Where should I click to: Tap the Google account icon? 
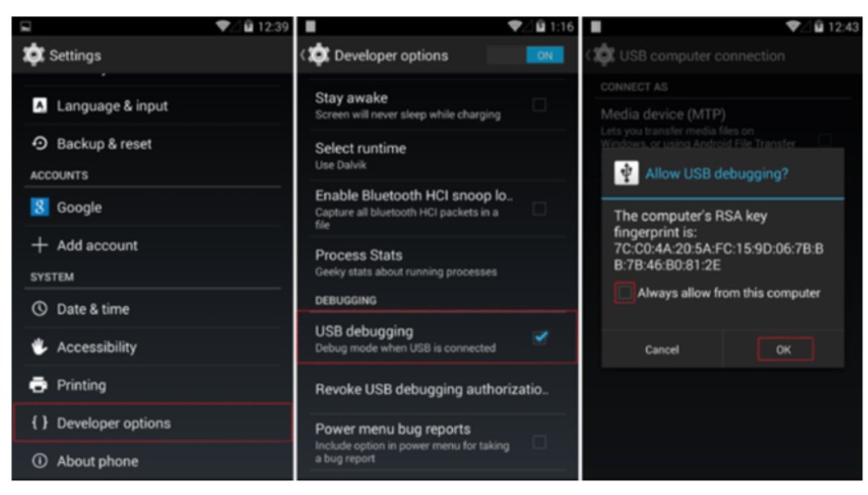click(x=39, y=207)
